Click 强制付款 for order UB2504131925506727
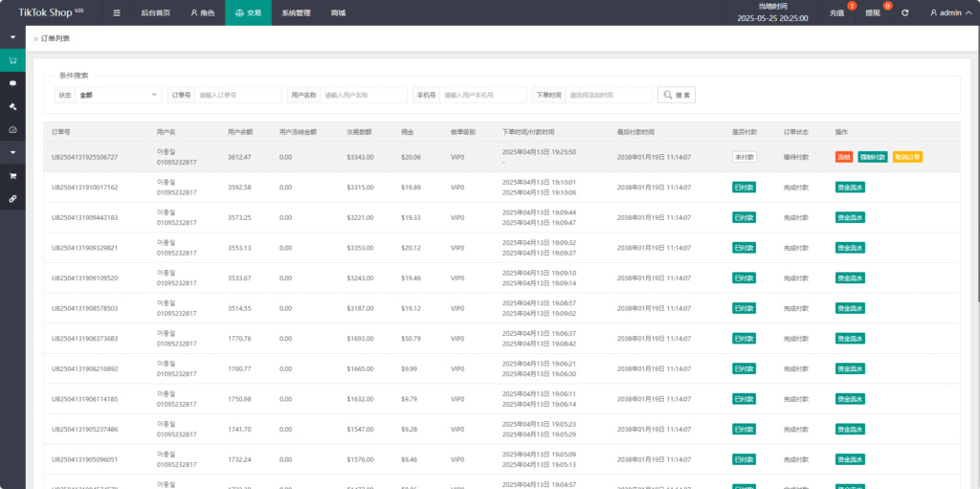 (x=873, y=157)
